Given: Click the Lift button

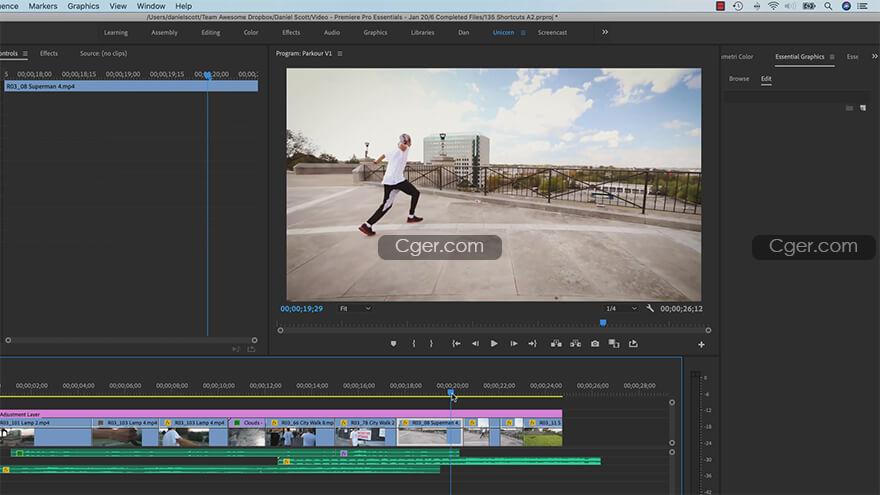Looking at the screenshot, I should coord(556,343).
